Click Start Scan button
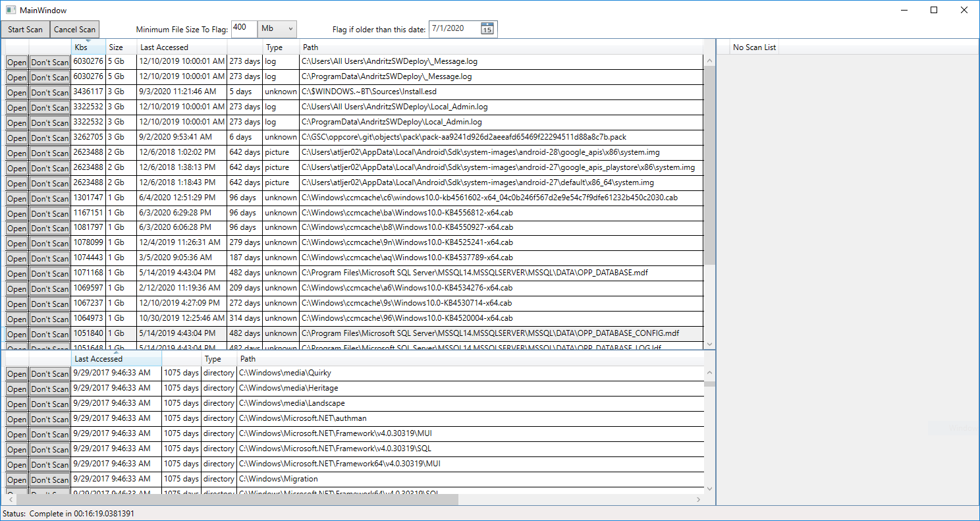980x521 pixels. (25, 29)
